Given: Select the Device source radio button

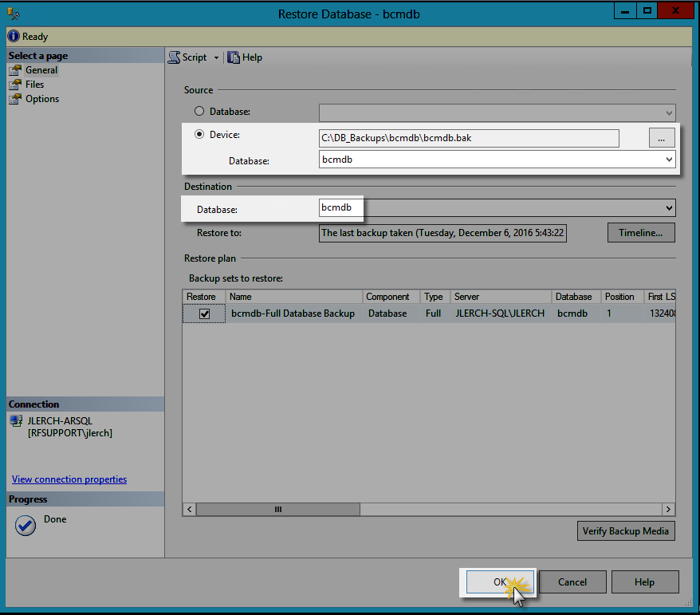Looking at the screenshot, I should pyautogui.click(x=199, y=135).
